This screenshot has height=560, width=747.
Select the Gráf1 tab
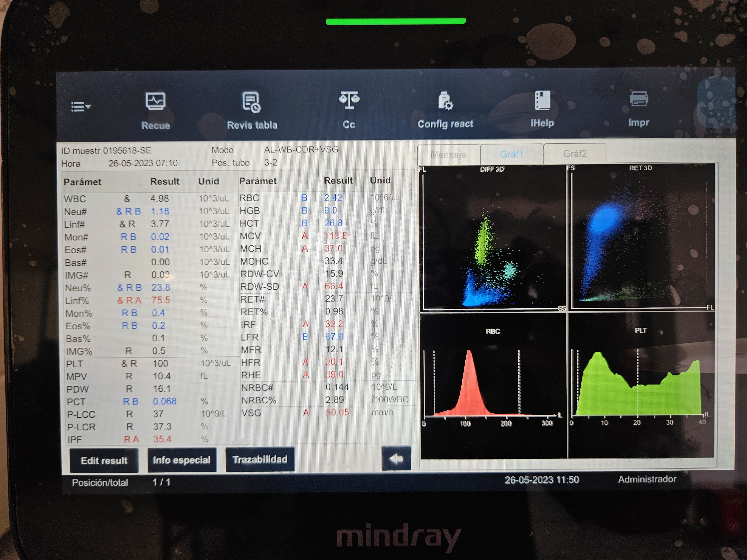tap(511, 154)
